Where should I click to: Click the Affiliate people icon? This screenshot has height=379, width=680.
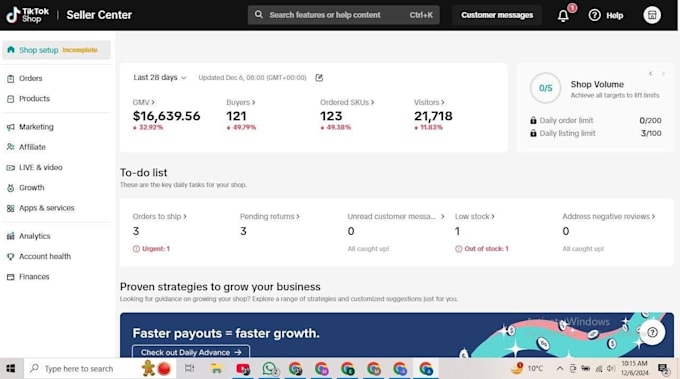pos(10,147)
